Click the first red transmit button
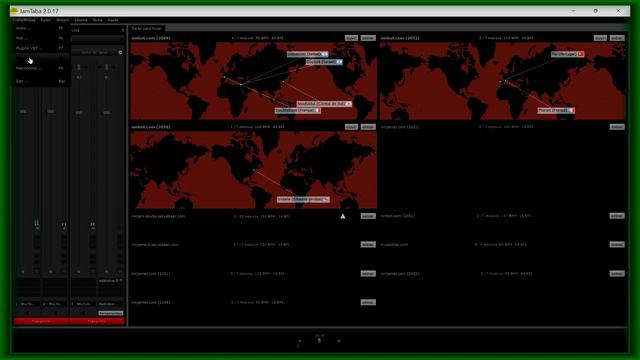The width and height of the screenshot is (640, 360). (x=41, y=321)
